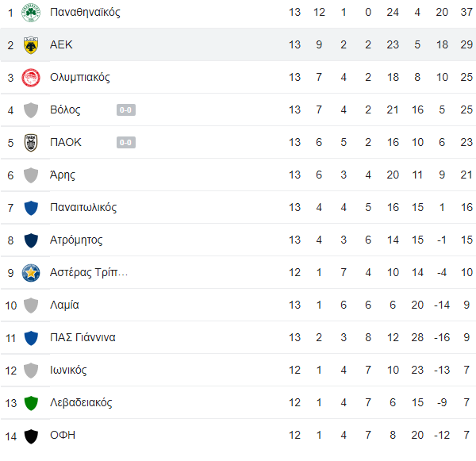476x461 pixels.
Task: Open the 0-0 live score badge for Βόλος
Action: (x=126, y=110)
